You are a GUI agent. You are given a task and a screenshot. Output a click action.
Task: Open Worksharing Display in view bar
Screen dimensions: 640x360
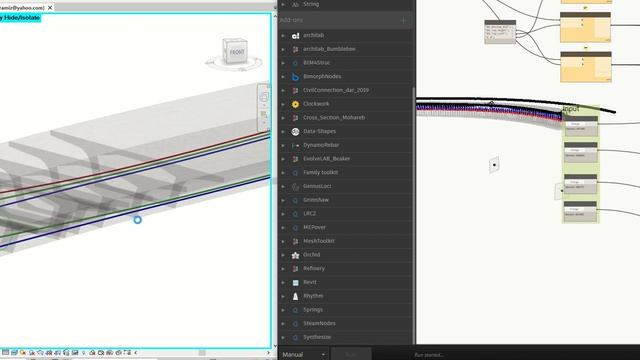pyautogui.click(x=92, y=352)
